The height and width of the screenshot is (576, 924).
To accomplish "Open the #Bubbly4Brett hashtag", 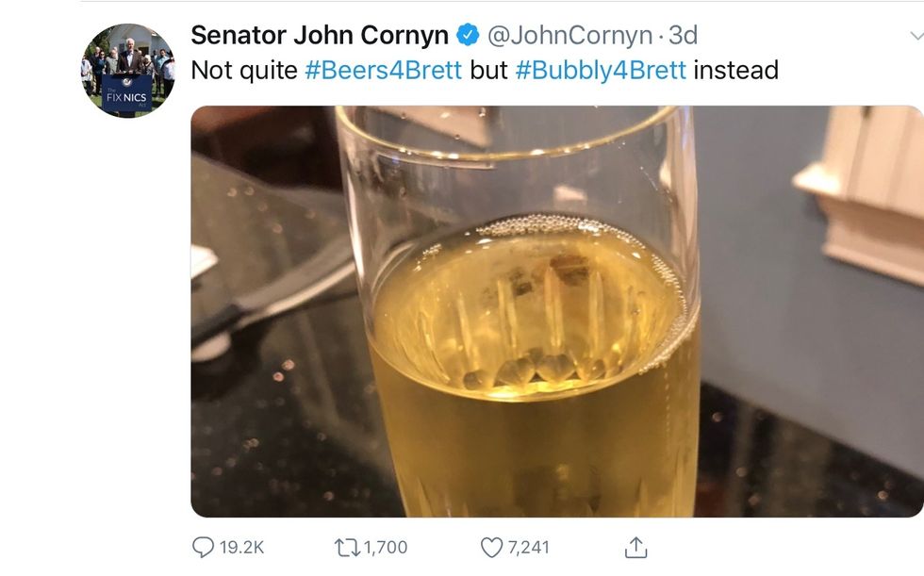I will pyautogui.click(x=601, y=71).
